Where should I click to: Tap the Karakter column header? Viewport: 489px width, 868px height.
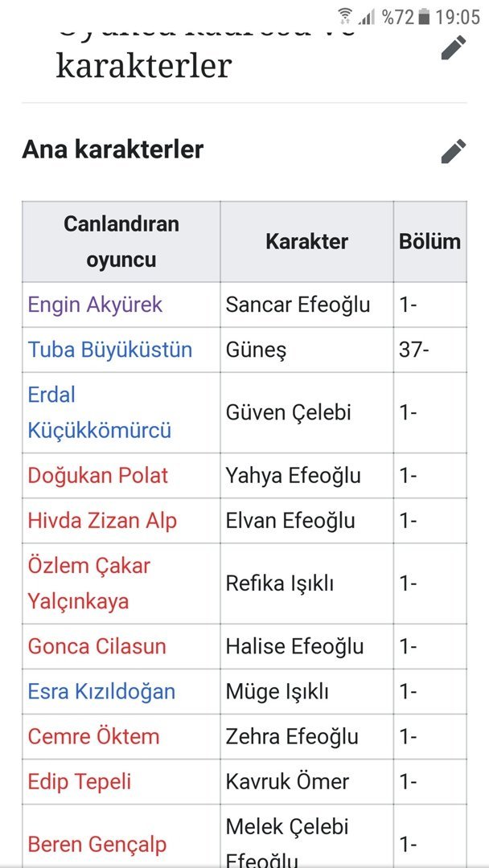point(306,241)
